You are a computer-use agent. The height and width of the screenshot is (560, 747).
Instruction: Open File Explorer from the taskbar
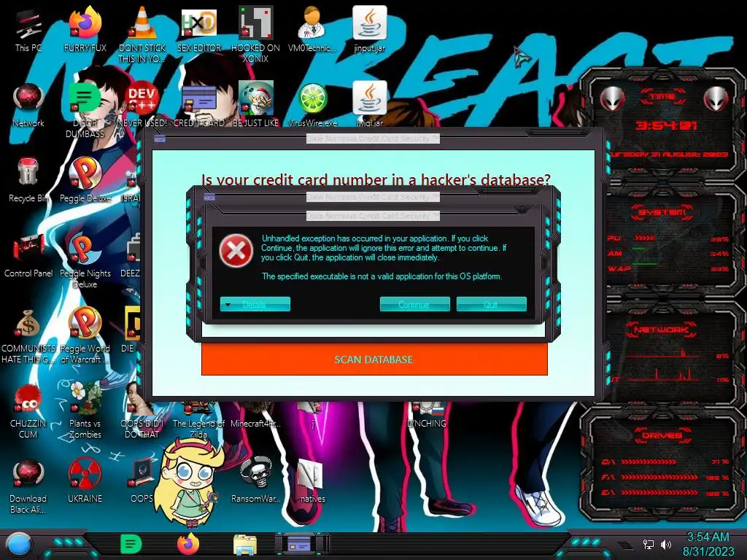(x=245, y=545)
